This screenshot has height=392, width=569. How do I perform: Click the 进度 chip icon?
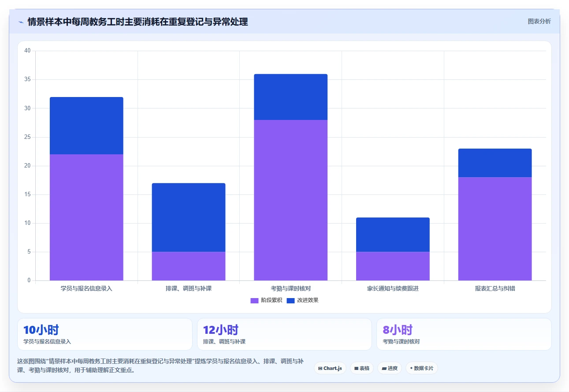384,368
